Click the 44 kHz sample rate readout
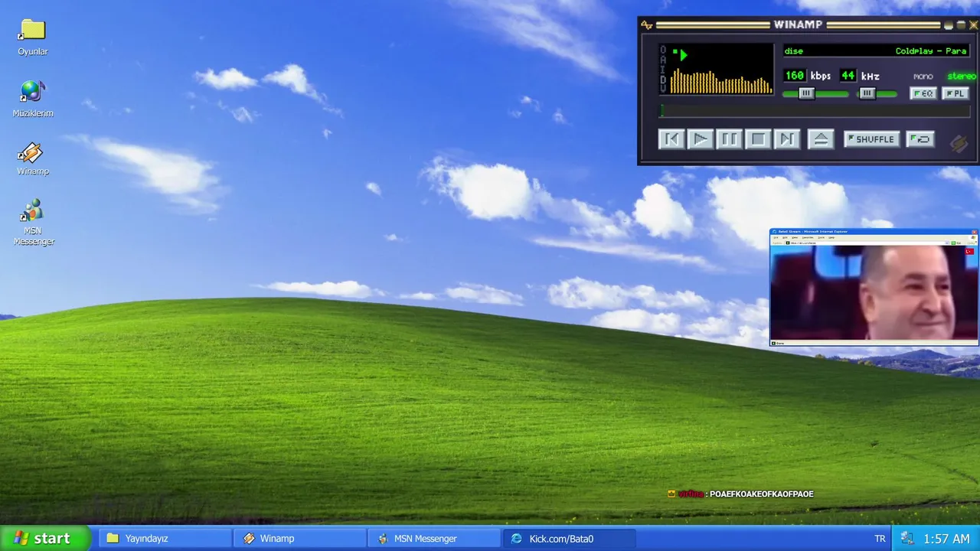 (x=848, y=76)
